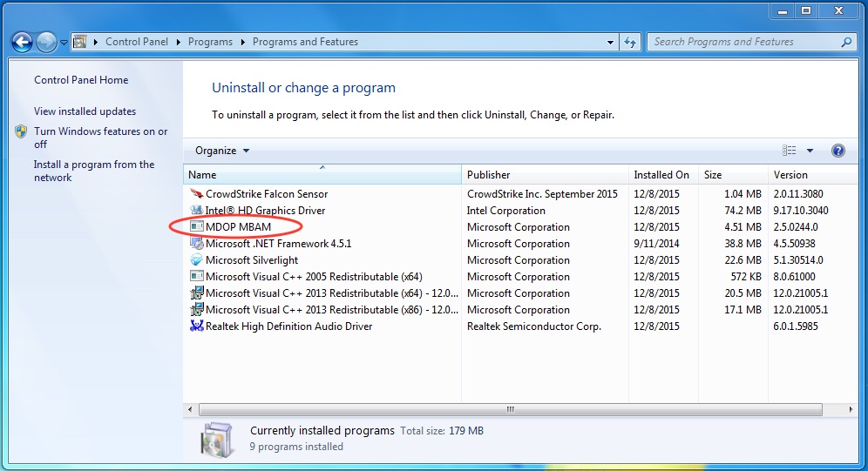The height and width of the screenshot is (471, 868).
Task: Select Microsoft Visual C++ 2005 Redistributable (x64)
Action: tap(314, 277)
